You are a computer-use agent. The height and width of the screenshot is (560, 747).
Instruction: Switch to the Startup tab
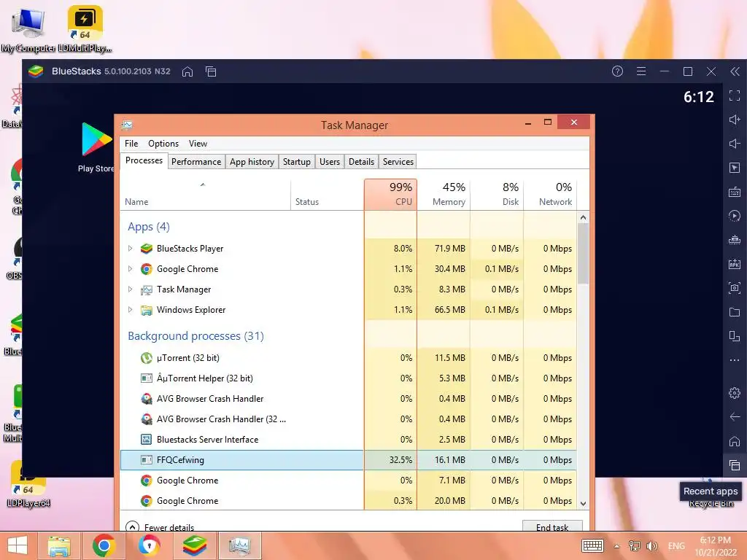coord(297,161)
